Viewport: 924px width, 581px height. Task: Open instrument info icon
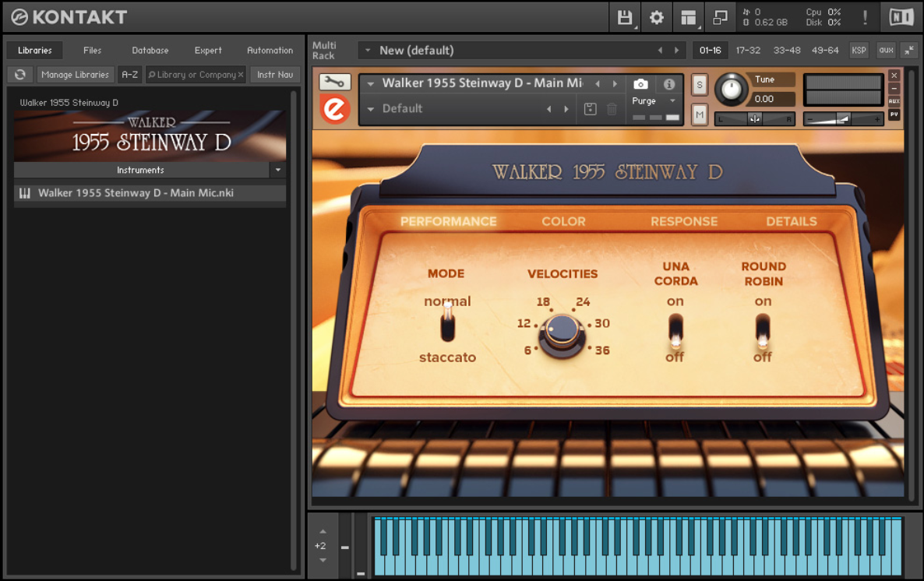(668, 84)
